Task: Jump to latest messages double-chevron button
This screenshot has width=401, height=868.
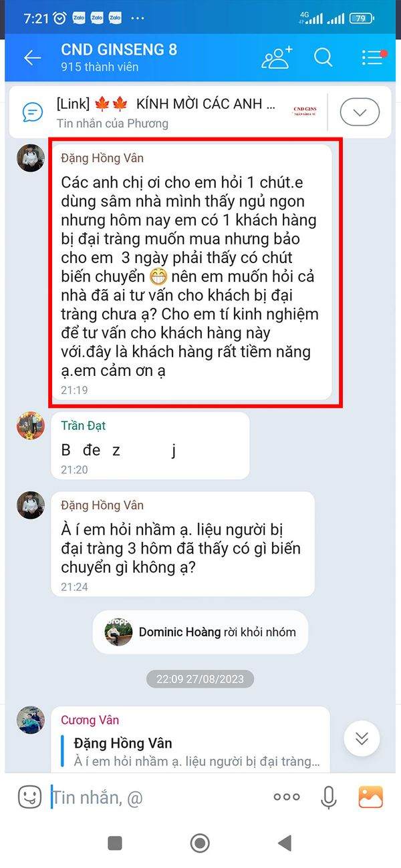Action: point(362,738)
